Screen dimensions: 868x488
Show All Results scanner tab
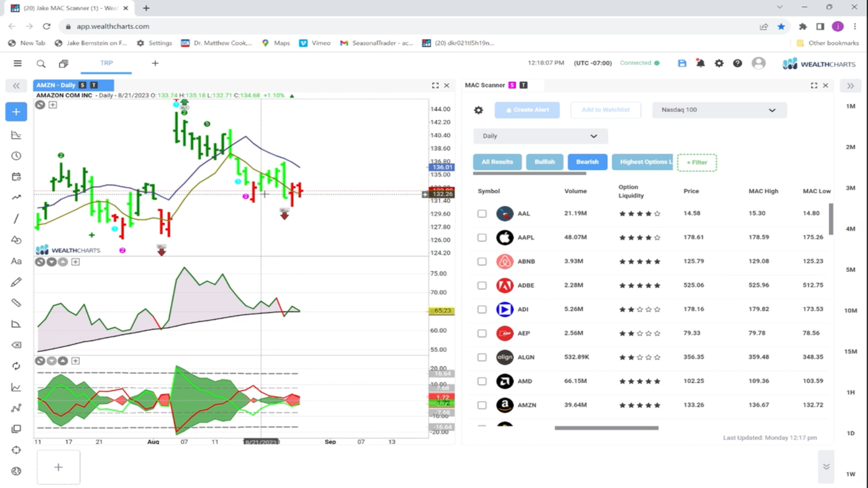point(497,162)
